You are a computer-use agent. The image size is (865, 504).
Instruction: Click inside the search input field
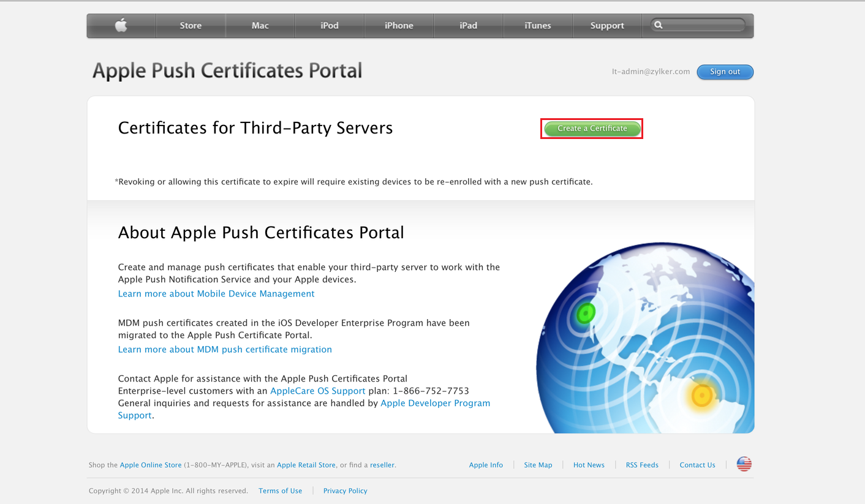click(698, 24)
